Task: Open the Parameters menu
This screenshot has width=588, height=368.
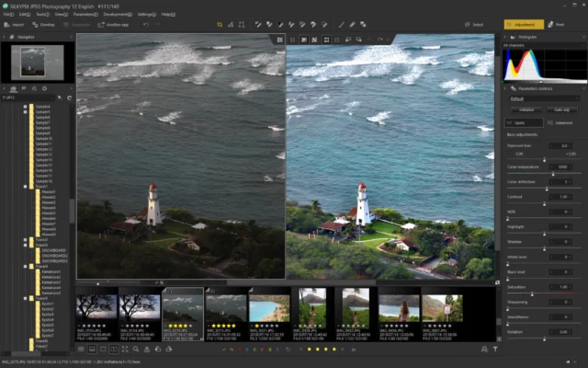Action: click(x=85, y=15)
